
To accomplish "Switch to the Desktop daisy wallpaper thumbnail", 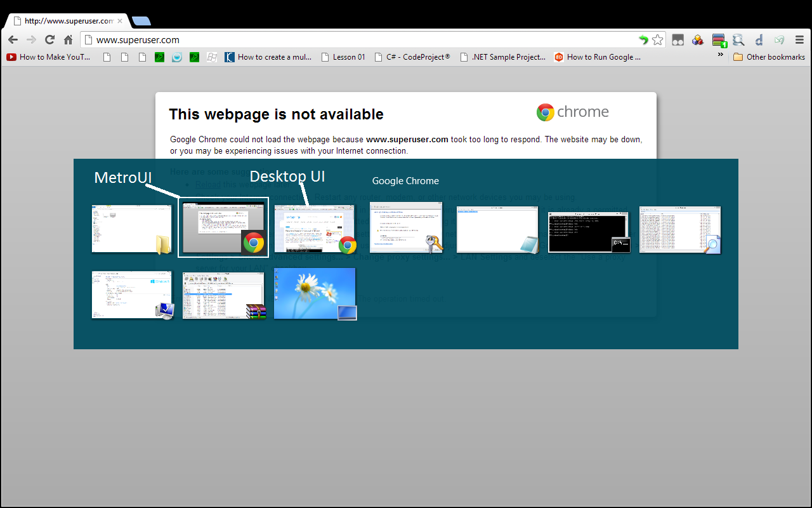I will coord(315,293).
